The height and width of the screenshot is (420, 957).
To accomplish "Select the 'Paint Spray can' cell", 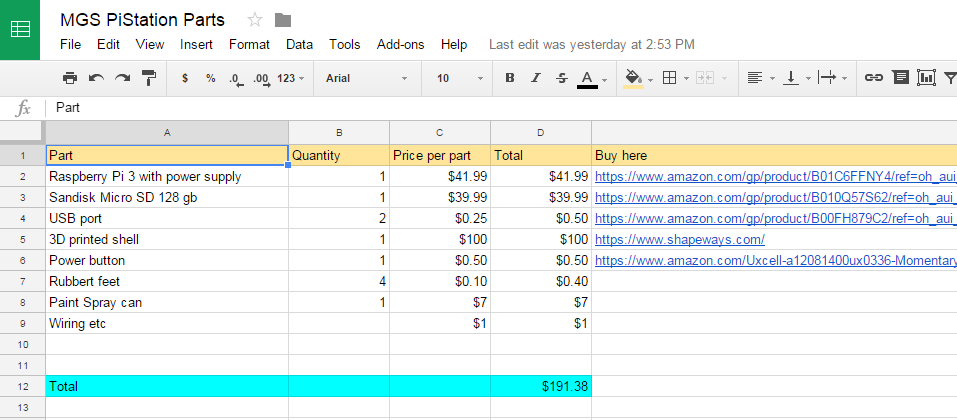I will [x=167, y=302].
